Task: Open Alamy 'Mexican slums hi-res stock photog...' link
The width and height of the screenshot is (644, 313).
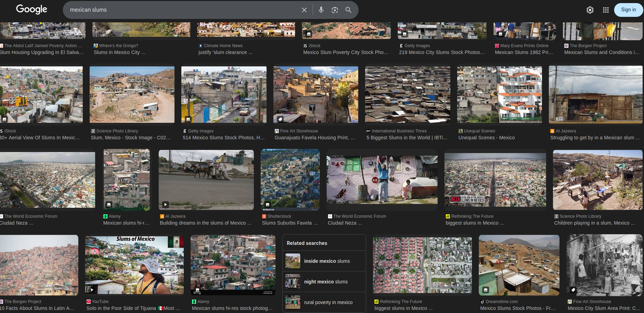Action: (x=232, y=308)
